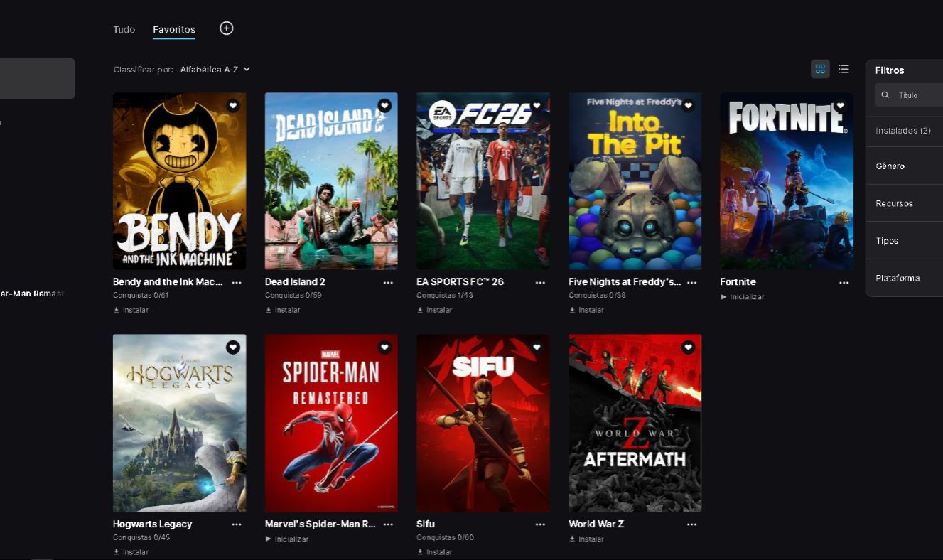The height and width of the screenshot is (560, 943).
Task: Expand the Tipos filter section
Action: click(x=904, y=241)
